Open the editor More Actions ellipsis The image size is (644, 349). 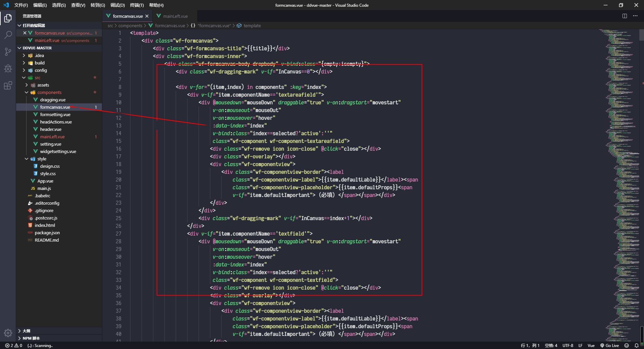tap(635, 16)
